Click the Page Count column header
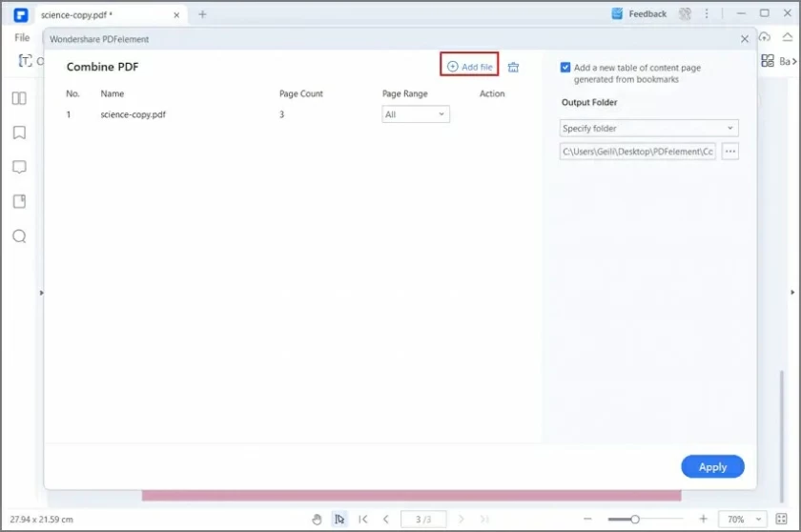 pyautogui.click(x=301, y=93)
